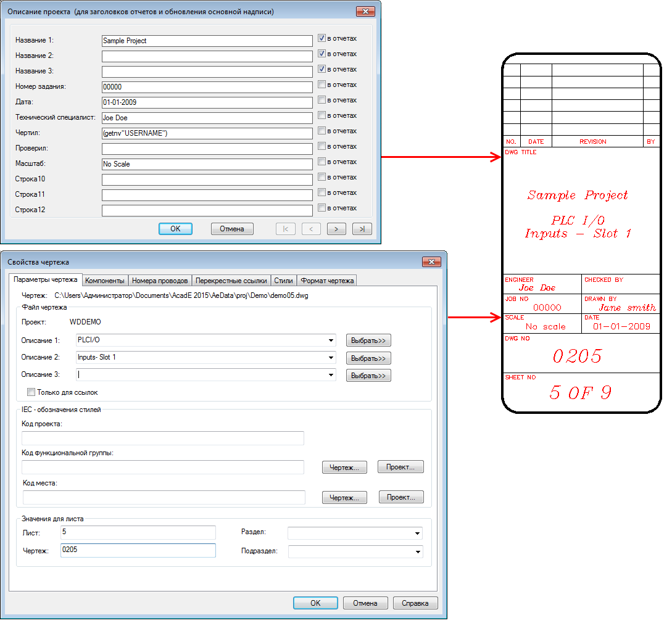
Task: Click the Масштаб field 'No Scale'
Action: tap(207, 164)
